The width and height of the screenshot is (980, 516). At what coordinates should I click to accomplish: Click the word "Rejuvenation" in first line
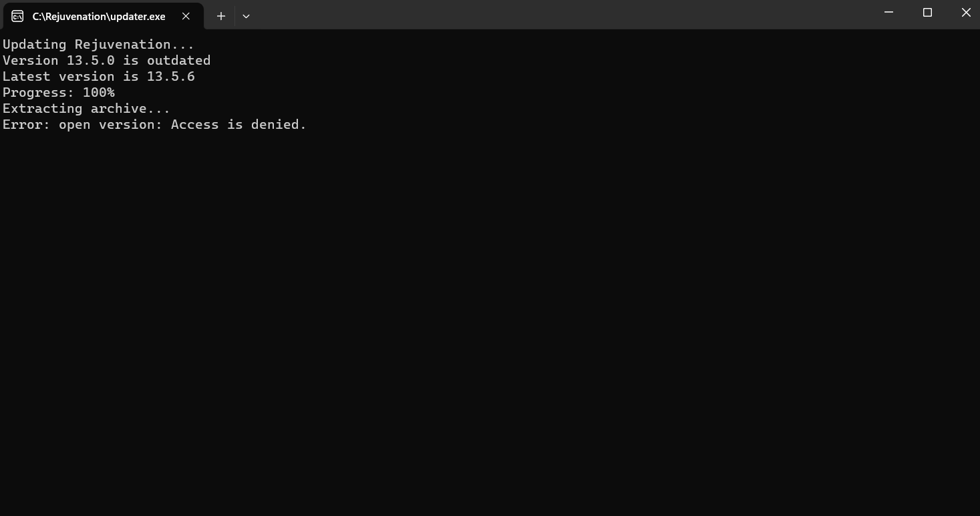tap(122, 45)
